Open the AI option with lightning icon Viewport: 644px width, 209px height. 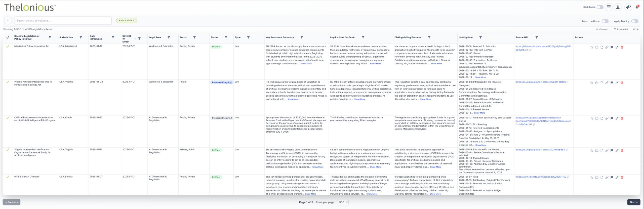(x=636, y=29)
